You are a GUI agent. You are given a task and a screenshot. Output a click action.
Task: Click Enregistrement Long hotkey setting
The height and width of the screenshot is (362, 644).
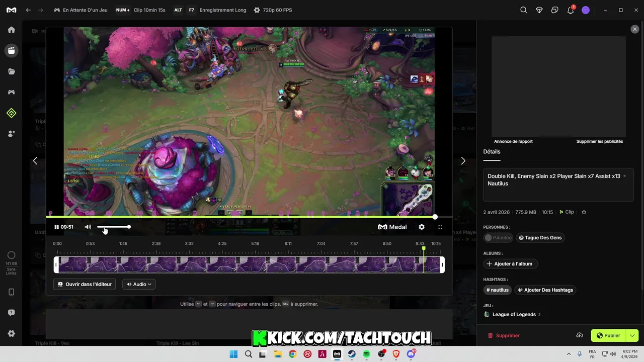pyautogui.click(x=216, y=10)
